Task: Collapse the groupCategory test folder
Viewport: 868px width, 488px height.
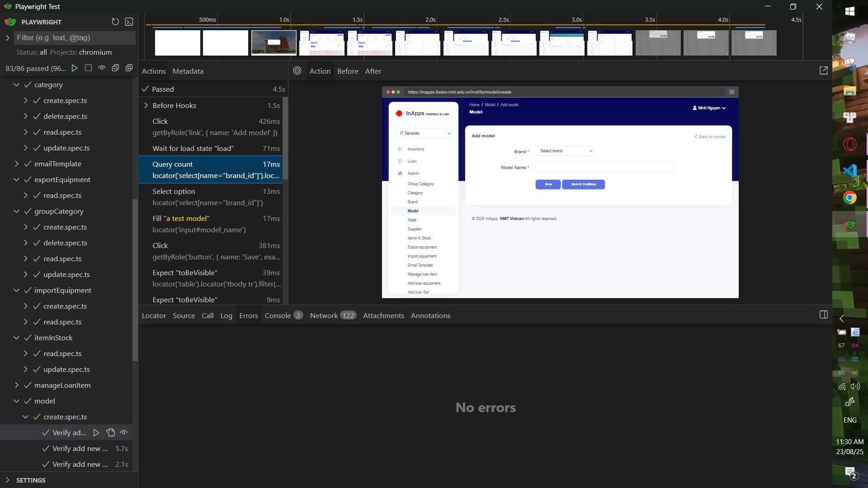Action: [x=17, y=211]
